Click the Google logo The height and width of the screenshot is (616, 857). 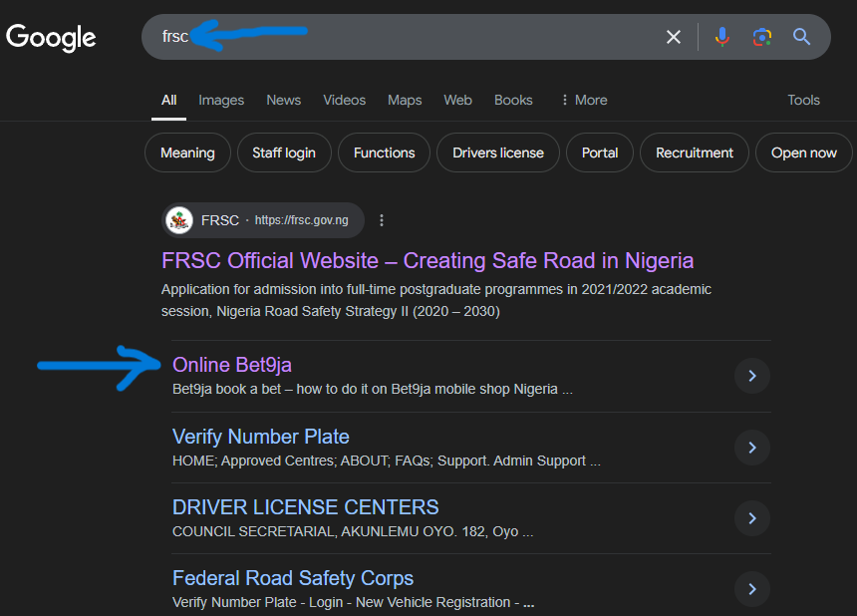coord(51,37)
